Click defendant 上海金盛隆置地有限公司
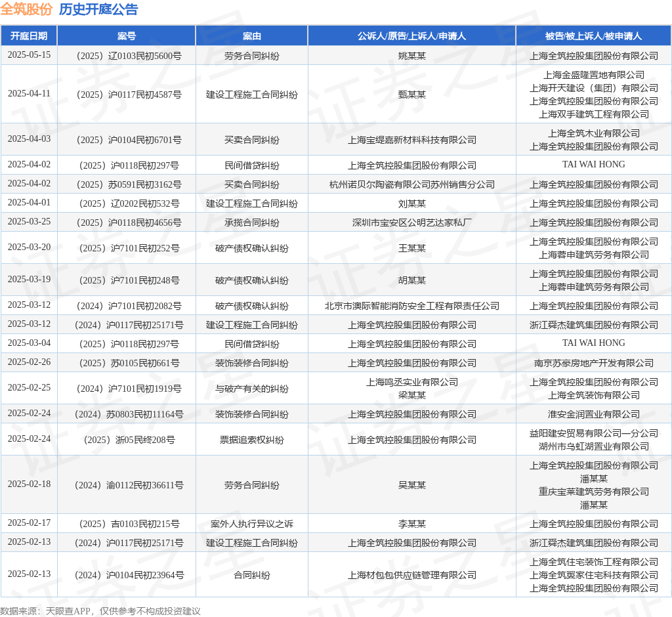This screenshot has width=672, height=617. tap(593, 75)
